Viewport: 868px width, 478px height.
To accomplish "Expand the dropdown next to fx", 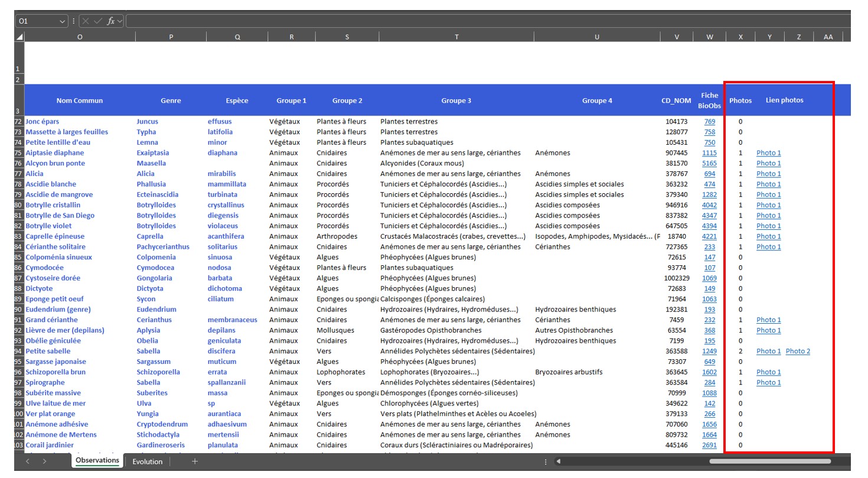I will [120, 21].
